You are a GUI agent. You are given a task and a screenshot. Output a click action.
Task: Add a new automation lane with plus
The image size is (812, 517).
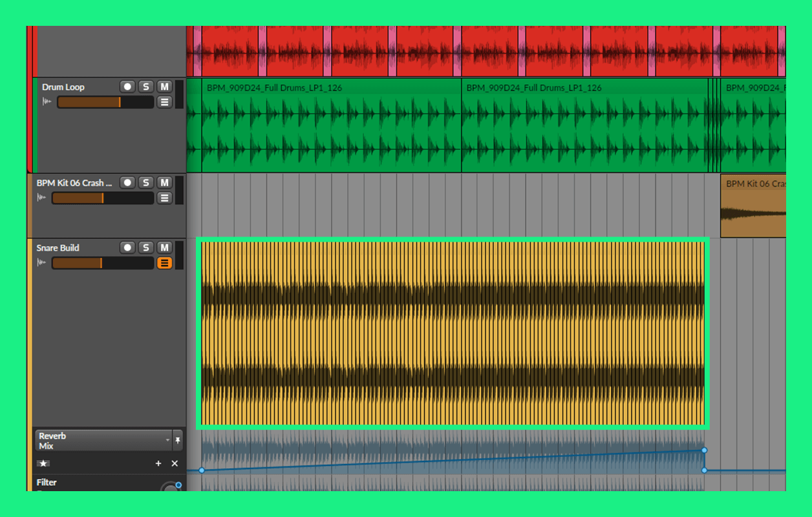[x=158, y=463]
